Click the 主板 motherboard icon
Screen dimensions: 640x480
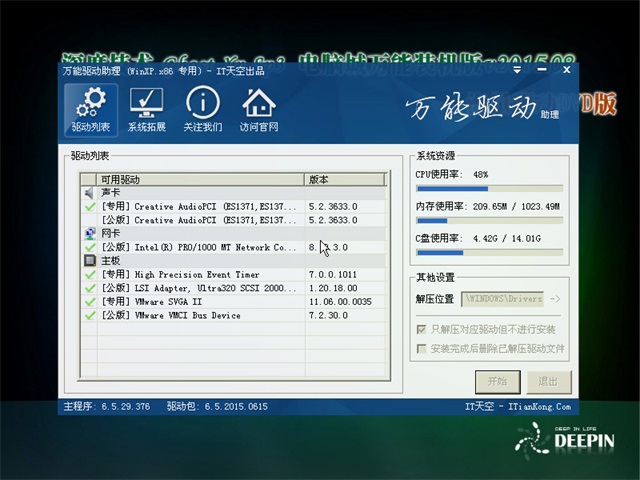90,260
